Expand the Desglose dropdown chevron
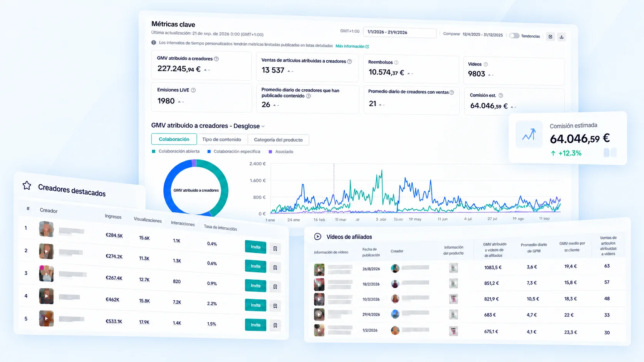 coord(263,126)
